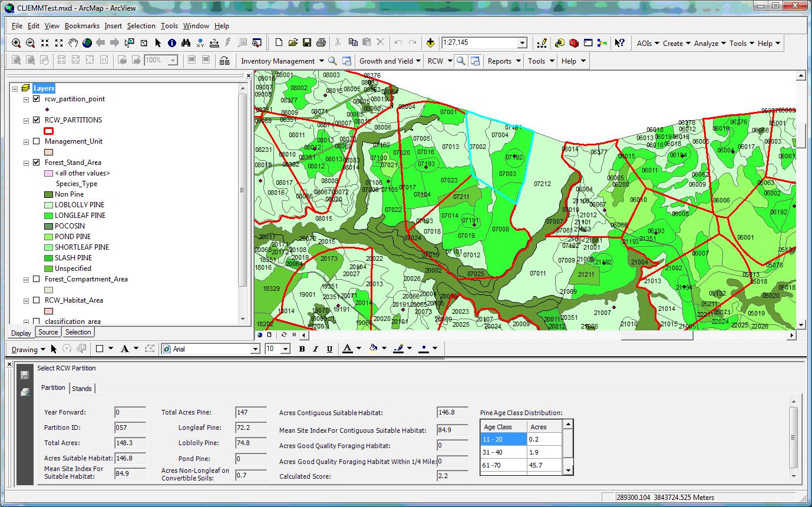Zoom to full extent with globe icon
Screen dimensions: 812x507
[x=87, y=43]
